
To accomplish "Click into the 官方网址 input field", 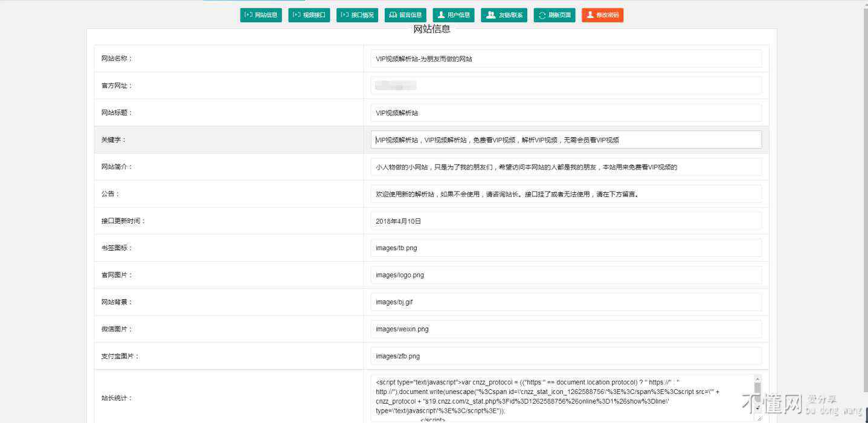I will 566,85.
